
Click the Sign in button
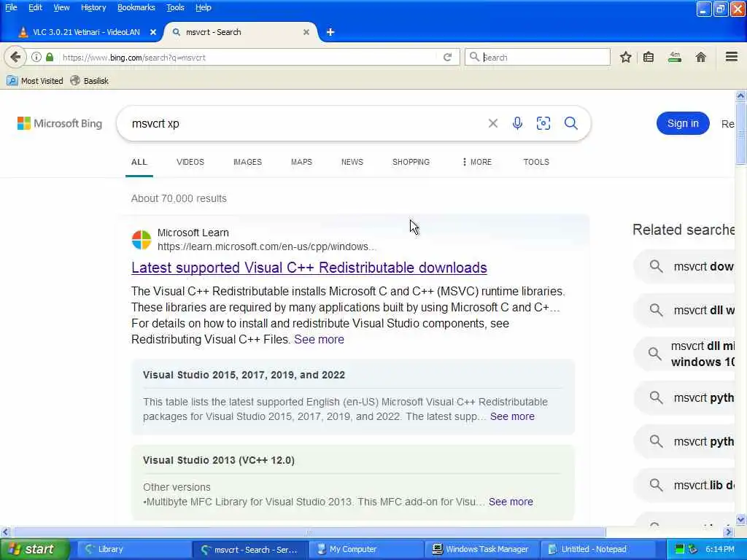pyautogui.click(x=683, y=123)
